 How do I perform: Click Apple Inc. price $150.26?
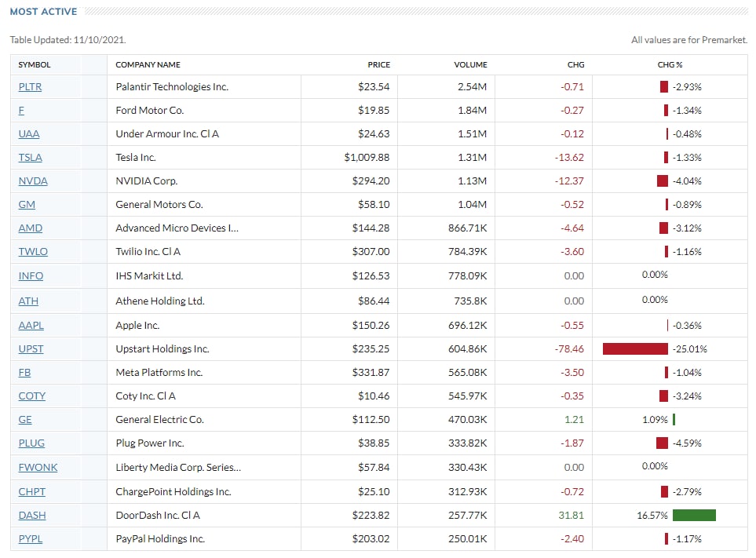coord(371,326)
